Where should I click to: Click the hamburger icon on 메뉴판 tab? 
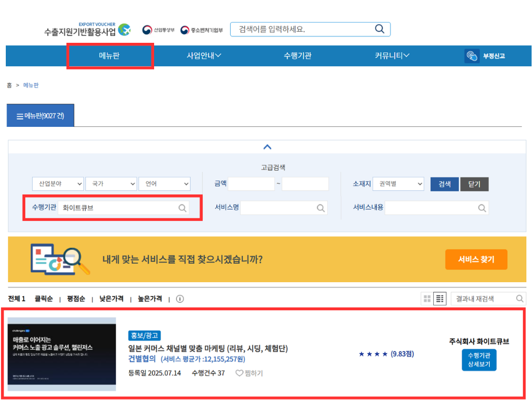(20, 116)
